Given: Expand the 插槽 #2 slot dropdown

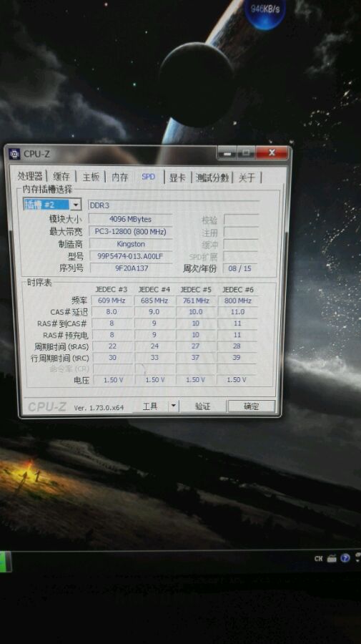Looking at the screenshot, I should [76, 205].
